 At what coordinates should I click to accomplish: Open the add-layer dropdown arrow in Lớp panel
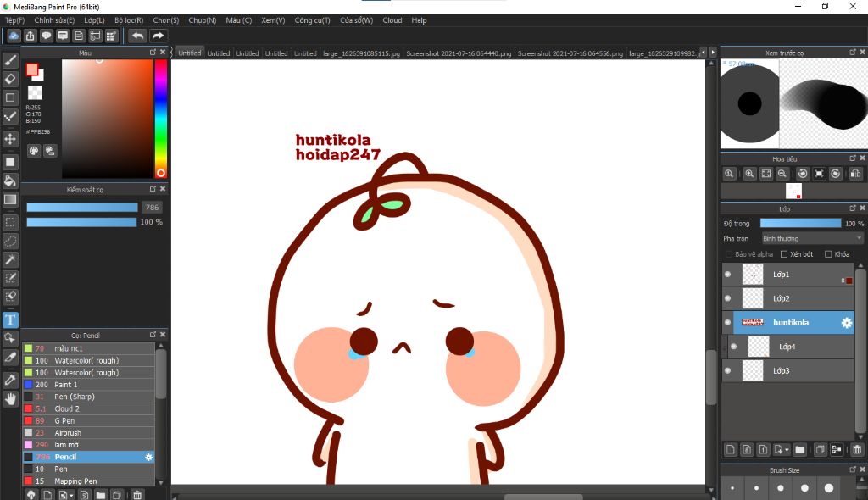tap(787, 450)
